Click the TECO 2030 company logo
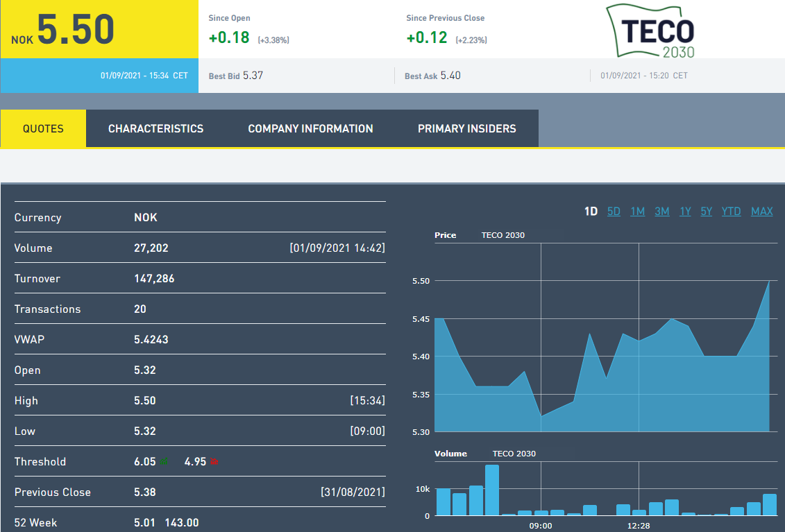The height and width of the screenshot is (532, 785). 651,31
